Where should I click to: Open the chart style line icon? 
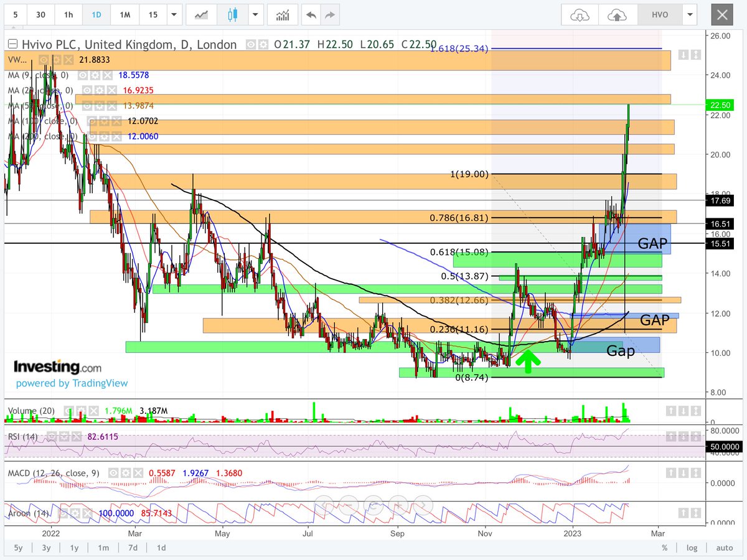[x=201, y=14]
